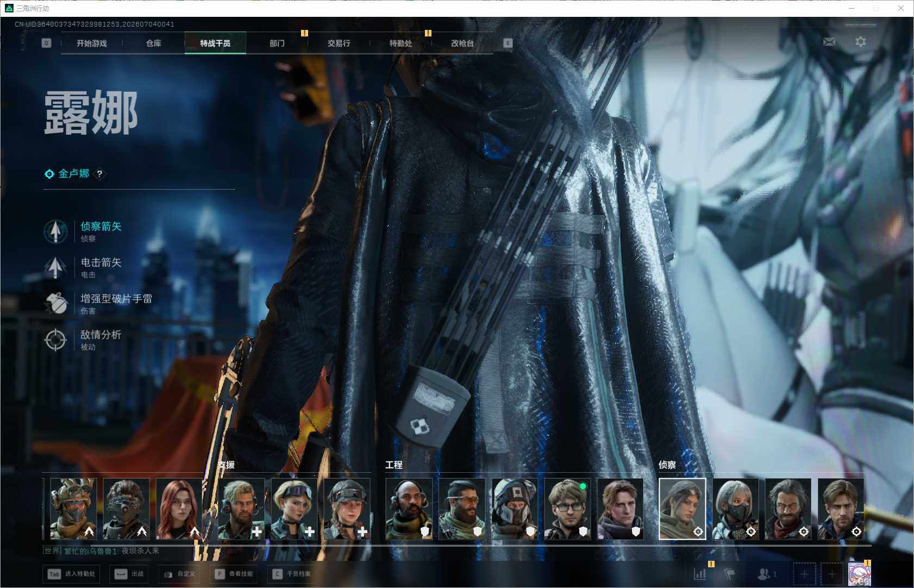The height and width of the screenshot is (588, 914).
Task: Select the red-haired operator portrait
Action: (x=179, y=509)
